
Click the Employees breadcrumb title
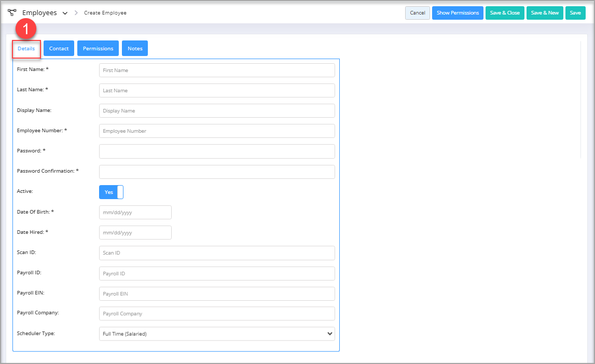click(x=39, y=12)
